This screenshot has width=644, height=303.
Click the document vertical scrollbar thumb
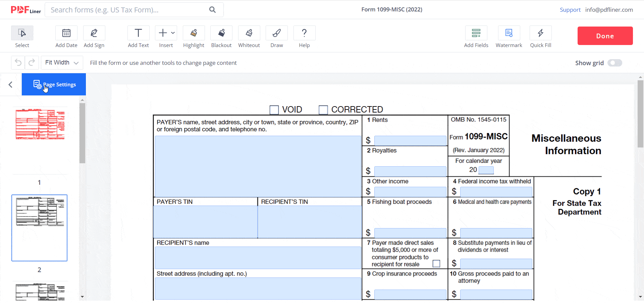pyautogui.click(x=640, y=114)
